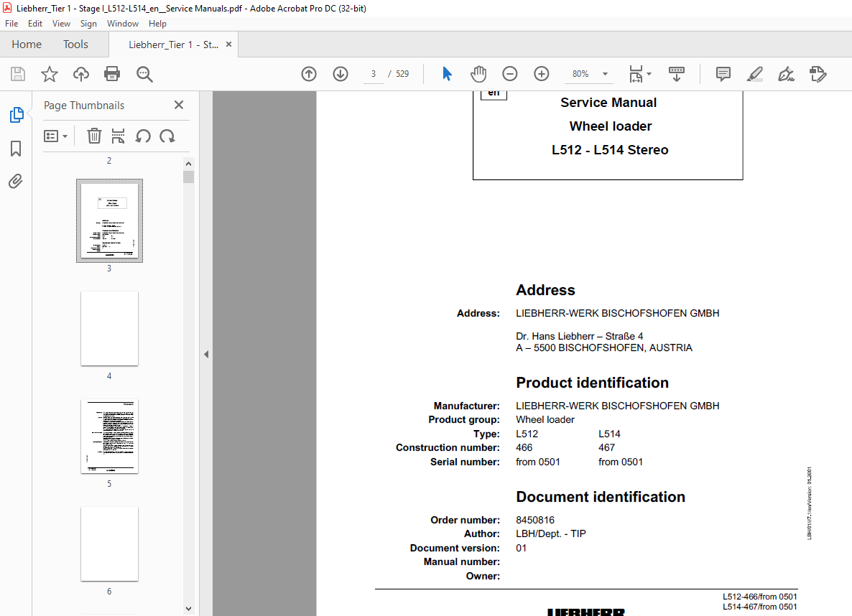Rotate page counterclockwise
The height and width of the screenshot is (616, 852).
pos(143,136)
